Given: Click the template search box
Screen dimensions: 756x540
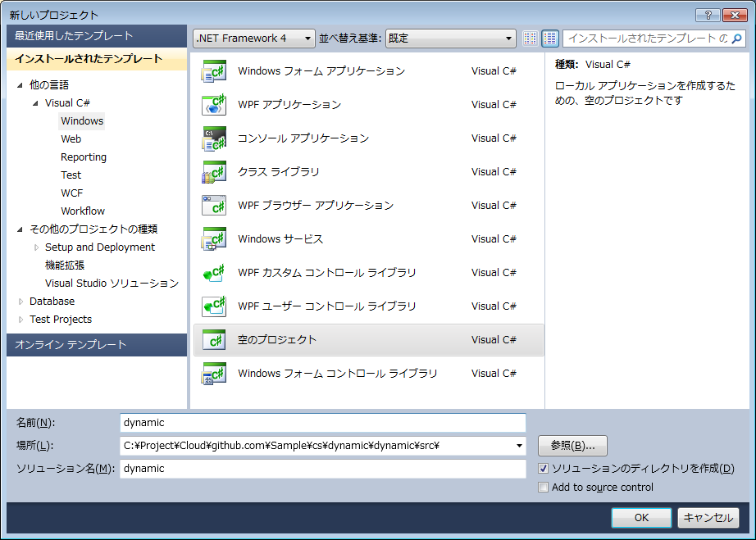Looking at the screenshot, I should (647, 38).
